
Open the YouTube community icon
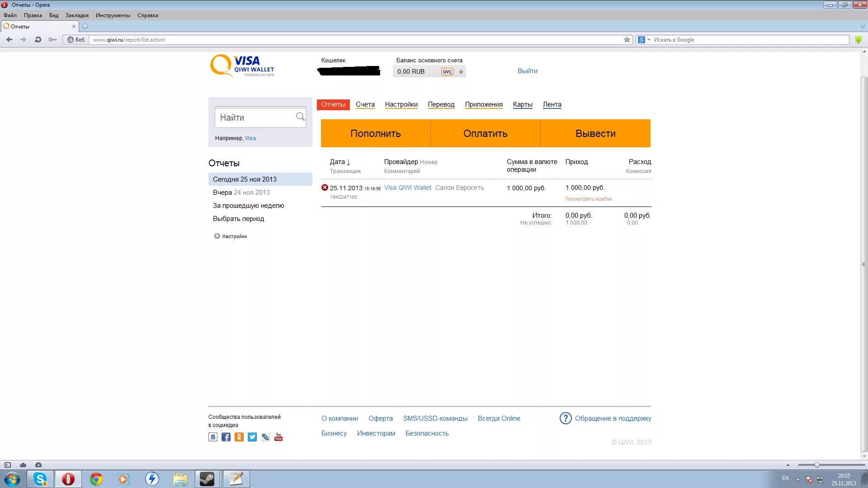click(x=278, y=437)
